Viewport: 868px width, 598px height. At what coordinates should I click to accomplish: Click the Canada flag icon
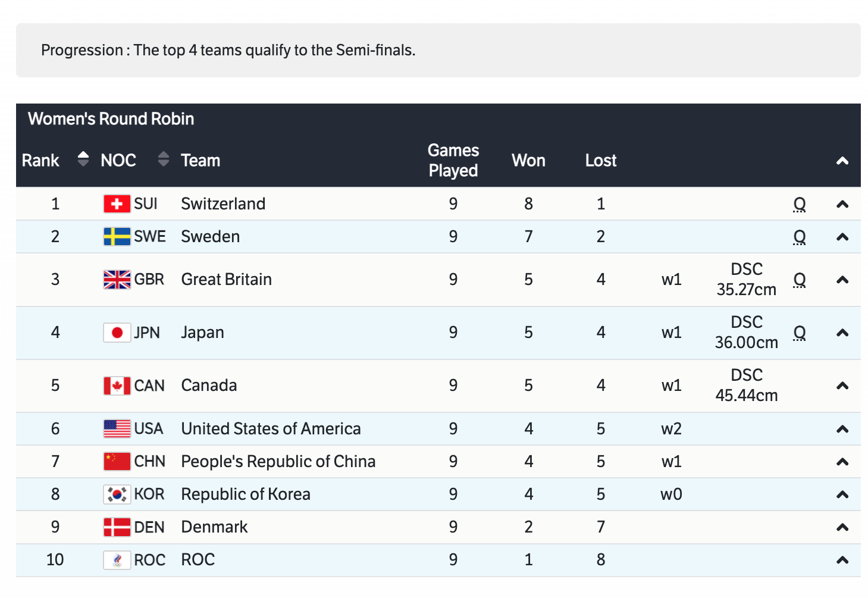117,386
